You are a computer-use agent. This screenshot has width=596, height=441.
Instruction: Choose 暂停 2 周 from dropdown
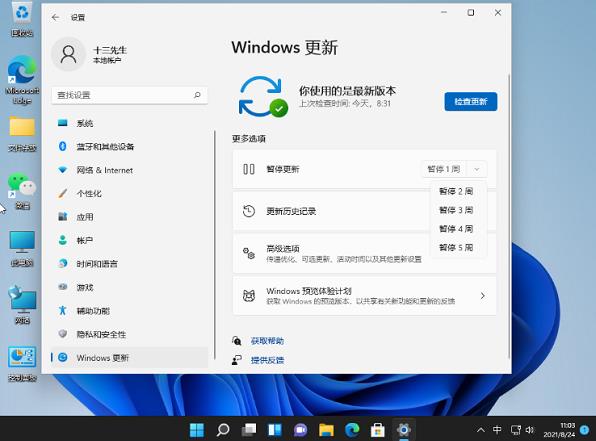pyautogui.click(x=456, y=191)
